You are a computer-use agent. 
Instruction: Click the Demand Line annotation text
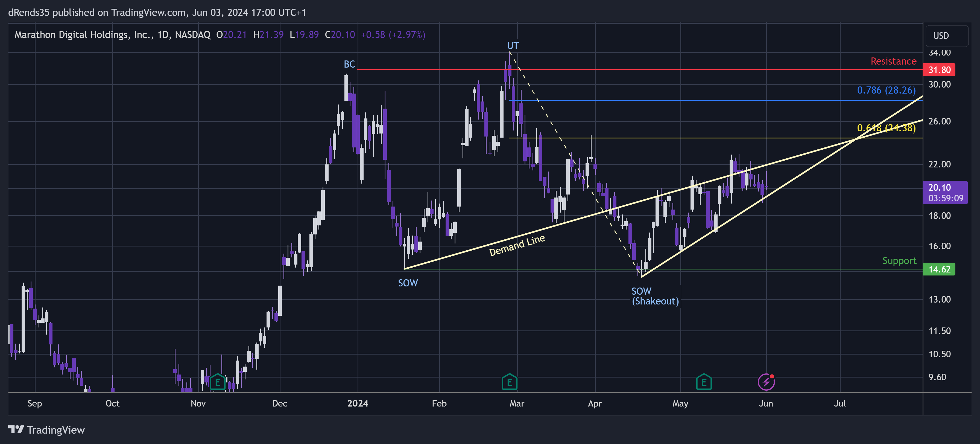tap(517, 246)
